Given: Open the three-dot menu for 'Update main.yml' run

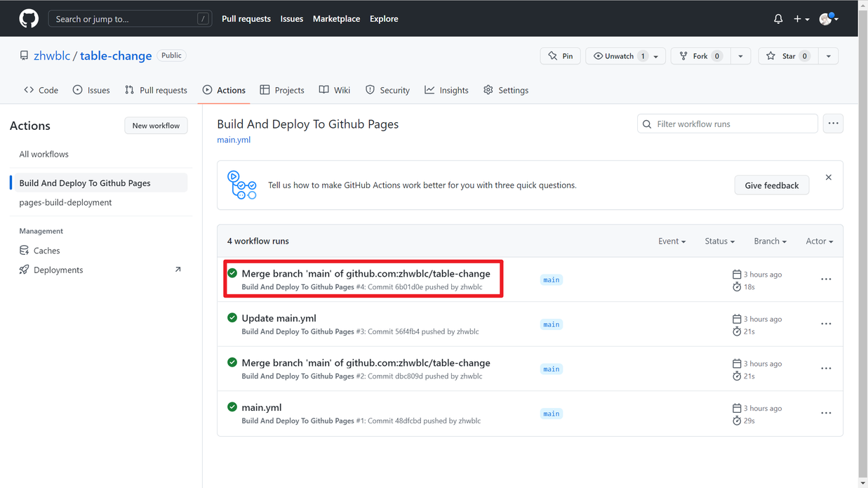Looking at the screenshot, I should tap(826, 324).
